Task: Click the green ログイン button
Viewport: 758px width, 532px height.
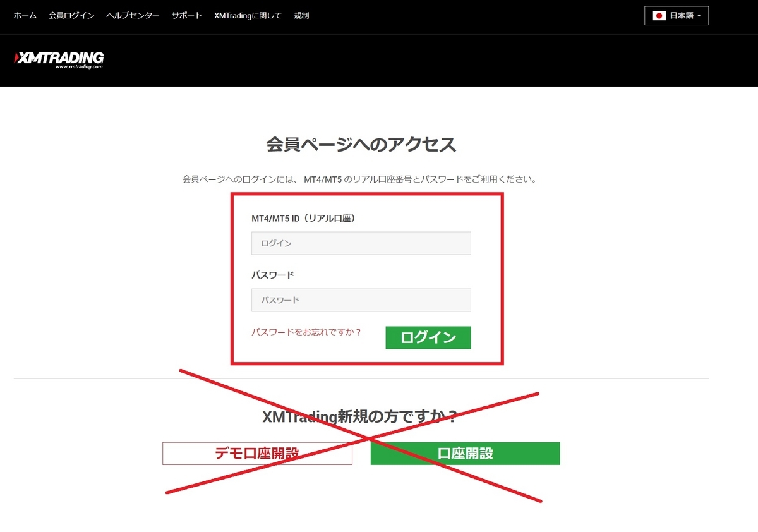Action: [428, 337]
